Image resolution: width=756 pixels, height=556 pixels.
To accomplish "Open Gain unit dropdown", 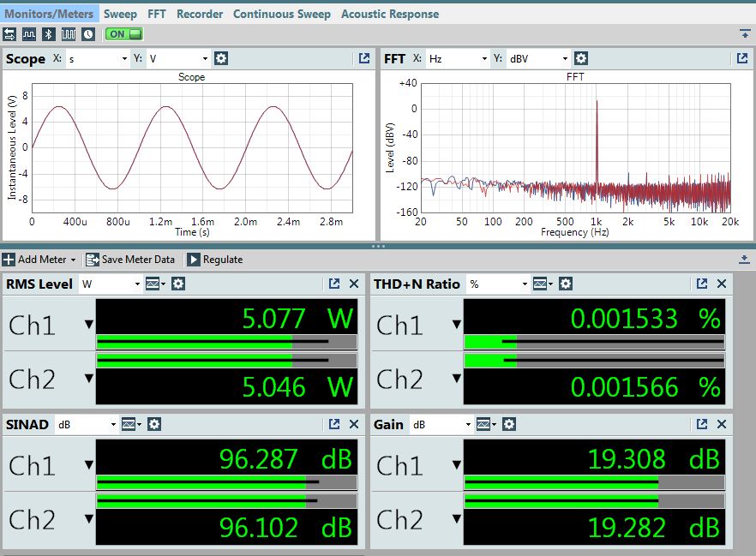I will [441, 424].
